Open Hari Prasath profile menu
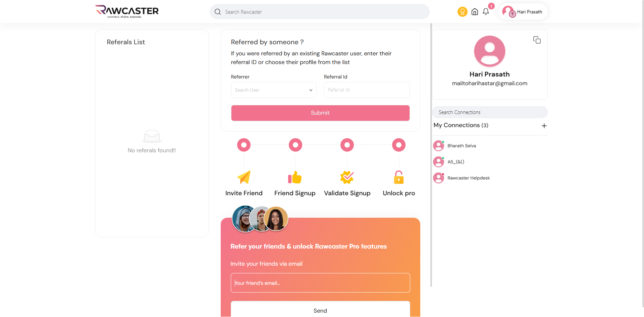The image size is (644, 317). pyautogui.click(x=523, y=12)
